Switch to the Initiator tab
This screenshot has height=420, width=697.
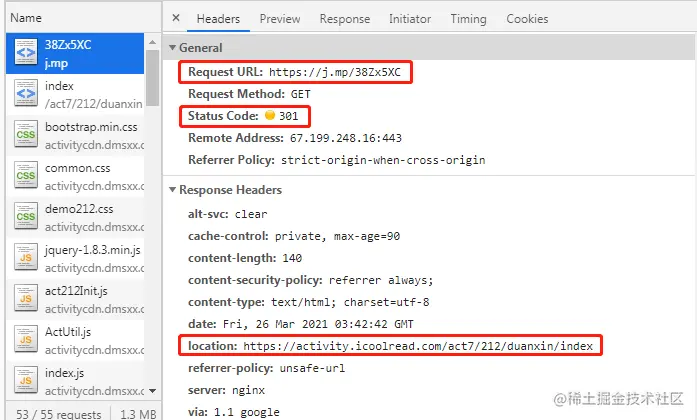pyautogui.click(x=410, y=19)
